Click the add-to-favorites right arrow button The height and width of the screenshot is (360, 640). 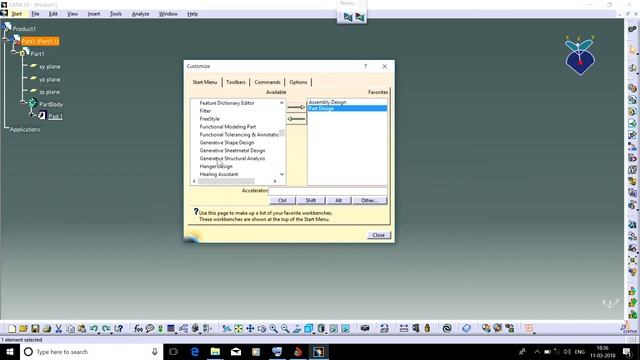point(296,107)
